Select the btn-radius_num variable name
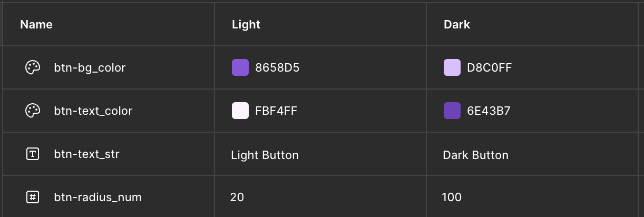Viewport: 644px width, 217px height. click(x=97, y=197)
